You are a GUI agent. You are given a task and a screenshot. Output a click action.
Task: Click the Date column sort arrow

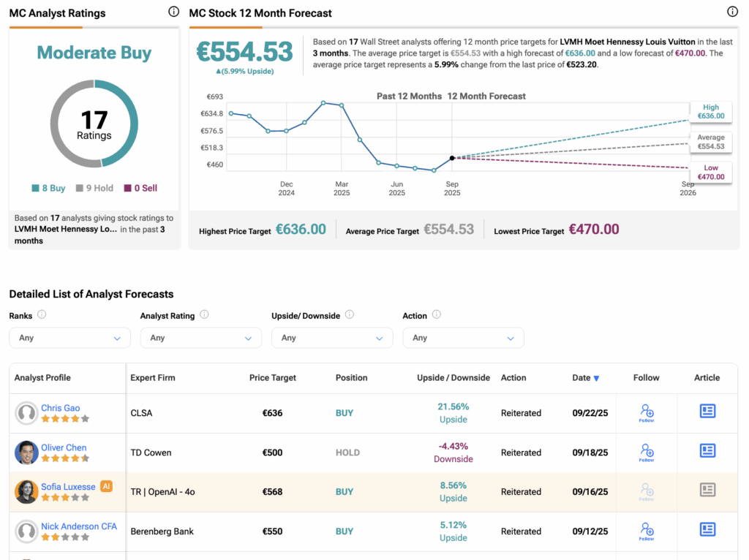coord(596,378)
